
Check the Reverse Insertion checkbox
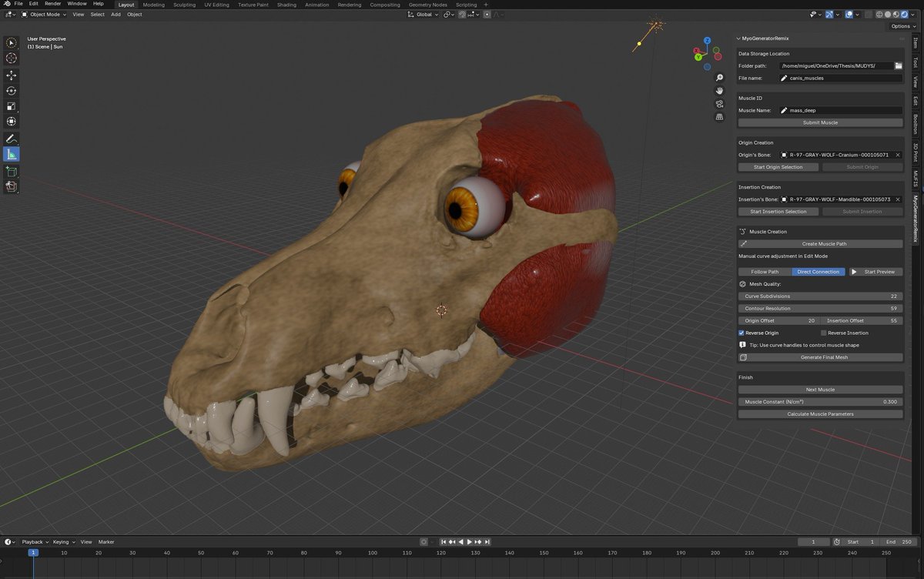(824, 333)
